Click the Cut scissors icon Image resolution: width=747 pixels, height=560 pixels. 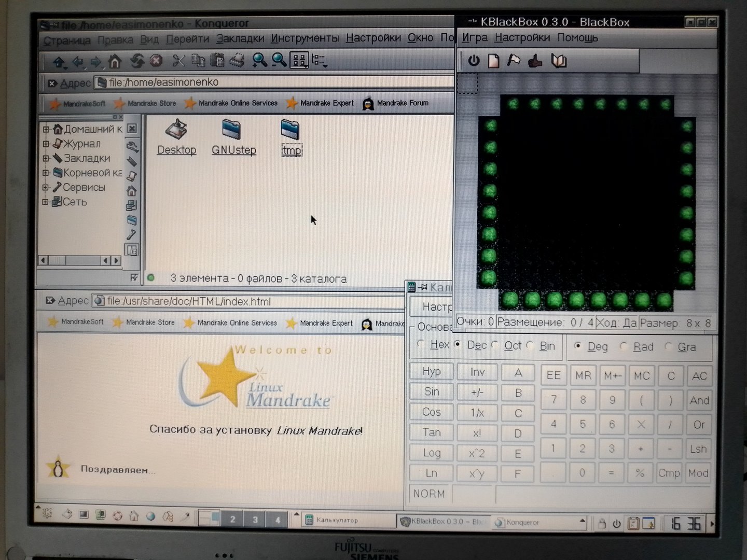(x=178, y=61)
